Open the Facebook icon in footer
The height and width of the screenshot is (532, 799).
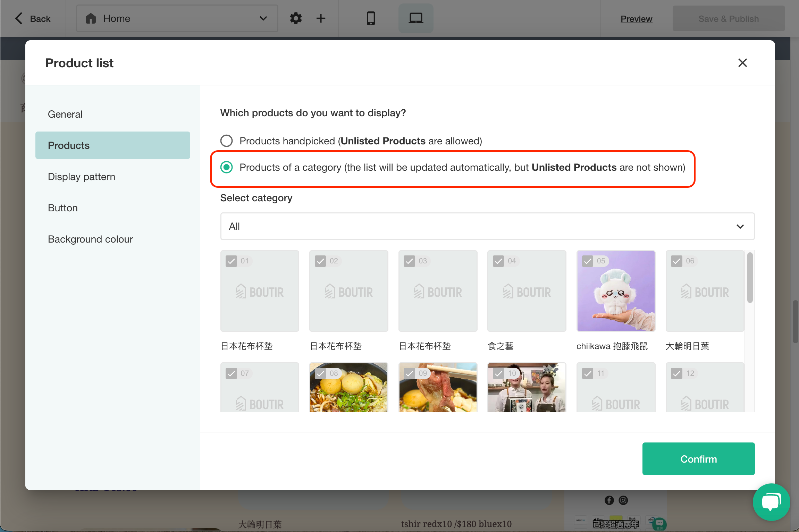coord(609,500)
